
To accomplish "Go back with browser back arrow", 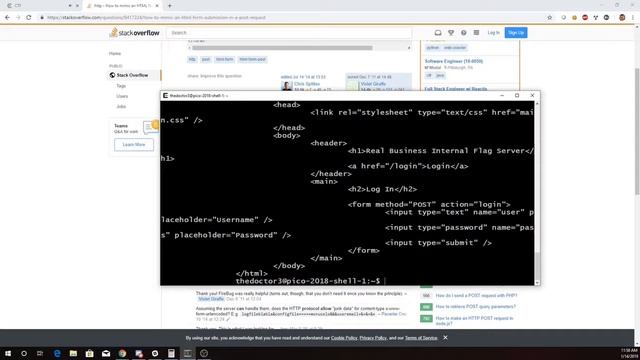I will click(7, 18).
